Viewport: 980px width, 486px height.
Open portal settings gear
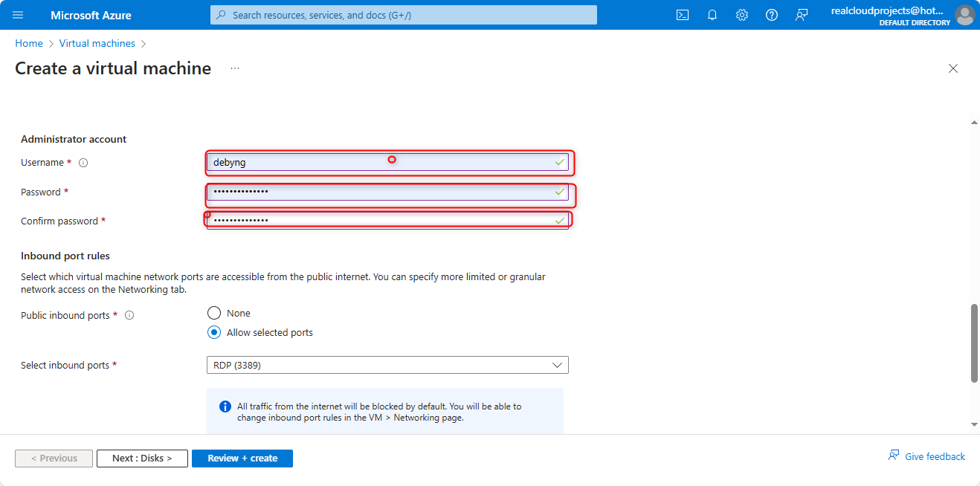(741, 15)
